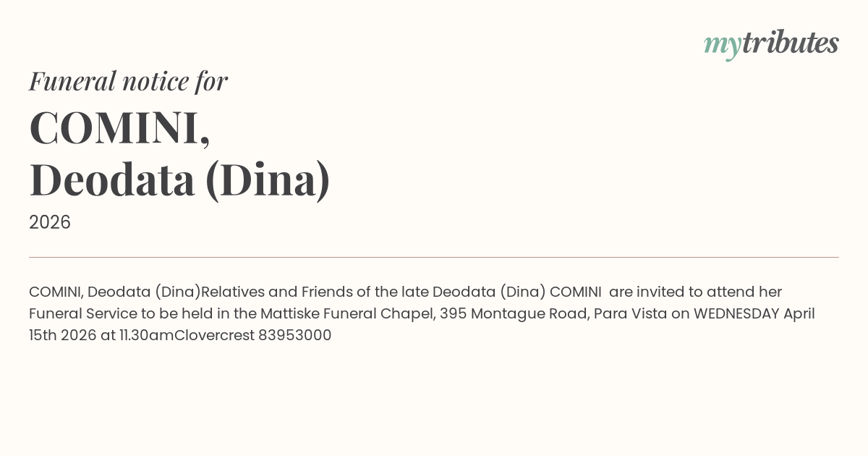Click the year "2026" below the name

[x=50, y=222]
